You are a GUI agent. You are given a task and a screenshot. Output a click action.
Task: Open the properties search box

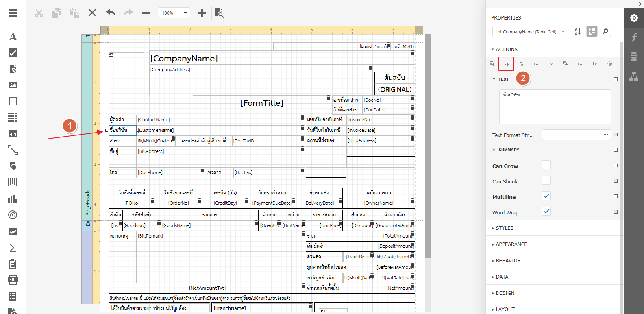[606, 31]
